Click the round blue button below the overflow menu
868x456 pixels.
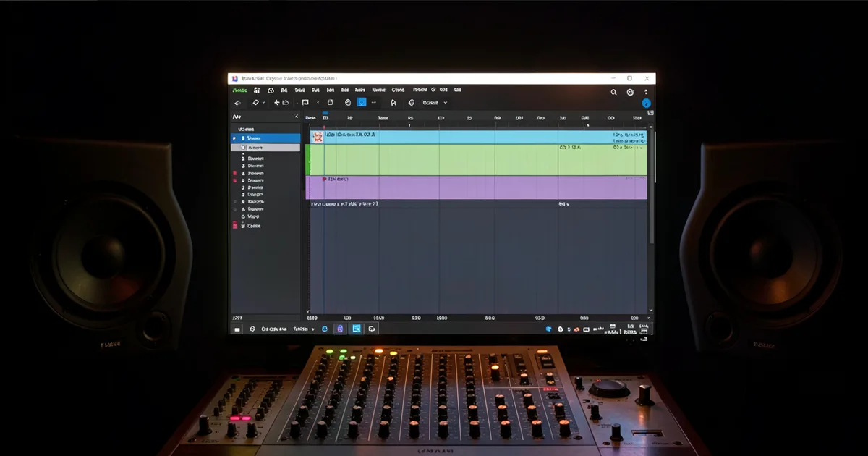(646, 104)
